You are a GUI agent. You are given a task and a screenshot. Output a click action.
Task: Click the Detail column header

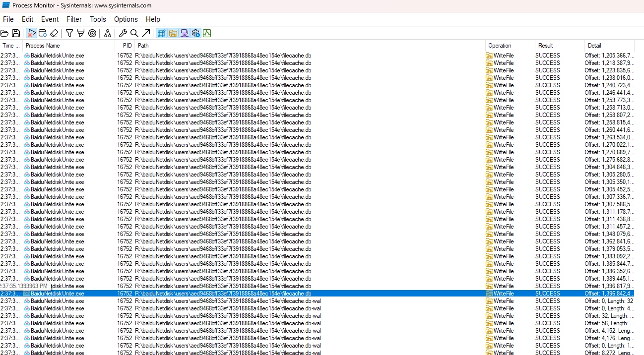point(609,46)
